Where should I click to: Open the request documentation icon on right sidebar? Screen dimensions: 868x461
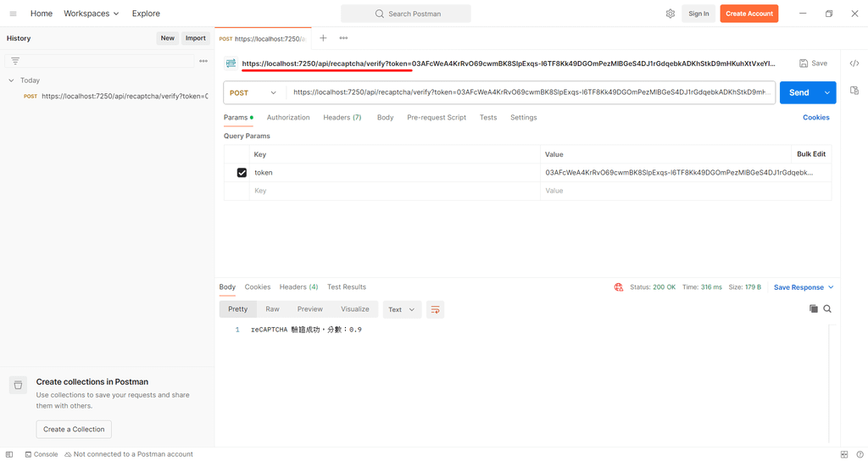[854, 90]
